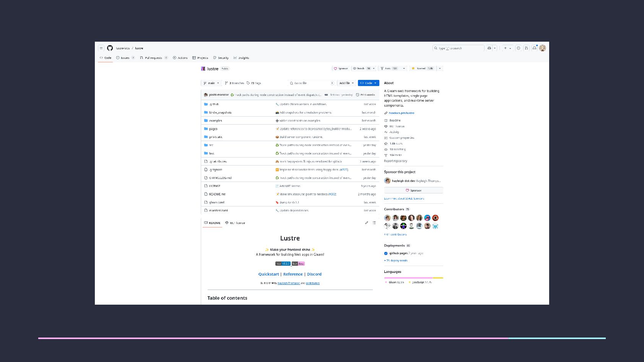Click the yoshi-monster author avatar
Image resolution: width=644 pixels, height=362 pixels.
pos(206,95)
